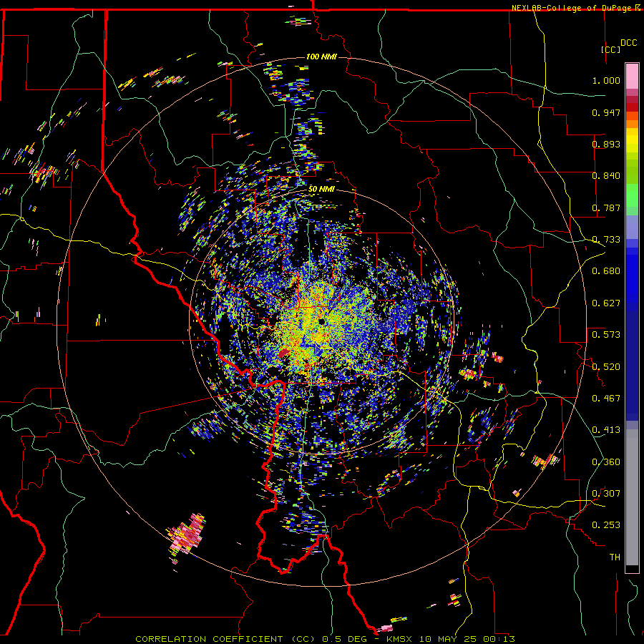Click the black radar site dot at center
644x644 pixels.
(321, 321)
